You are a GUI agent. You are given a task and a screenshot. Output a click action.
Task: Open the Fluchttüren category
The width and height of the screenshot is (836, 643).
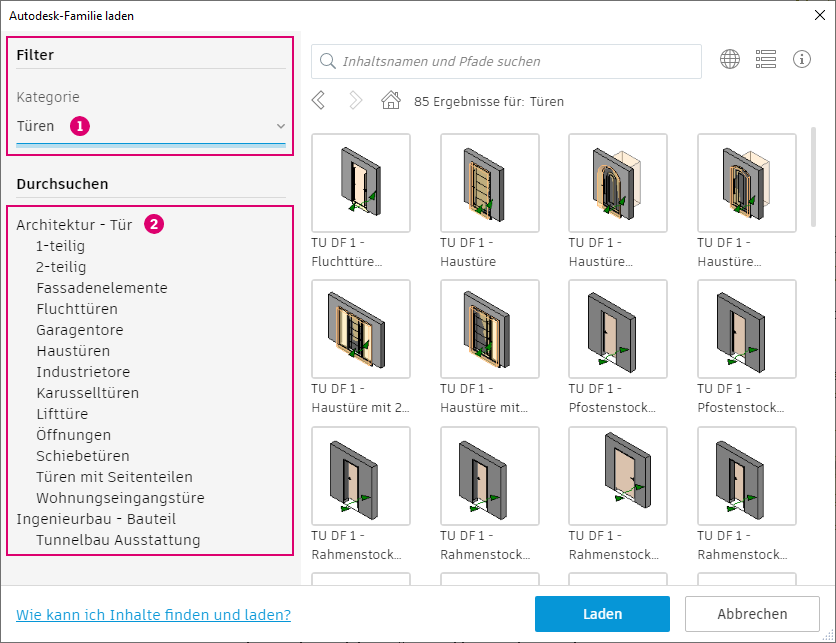point(77,309)
